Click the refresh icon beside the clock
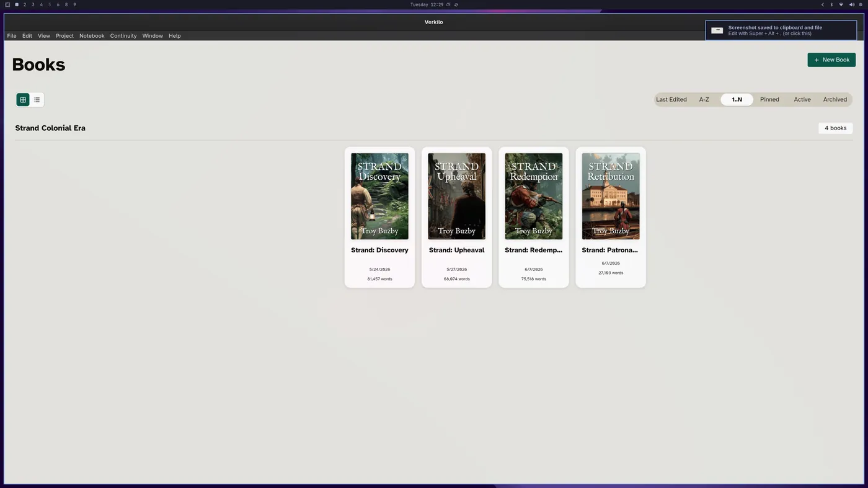Viewport: 868px width, 488px height. 456,4
